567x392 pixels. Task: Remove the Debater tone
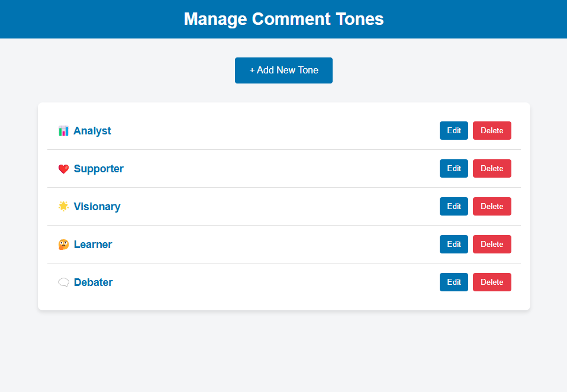pos(492,282)
